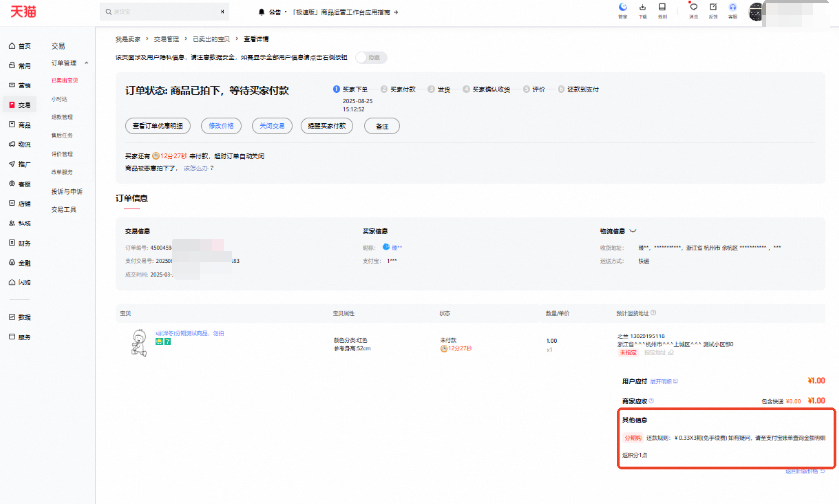This screenshot has height=504, width=839.
Task: Click 提醒买家付款 button
Action: pos(327,126)
